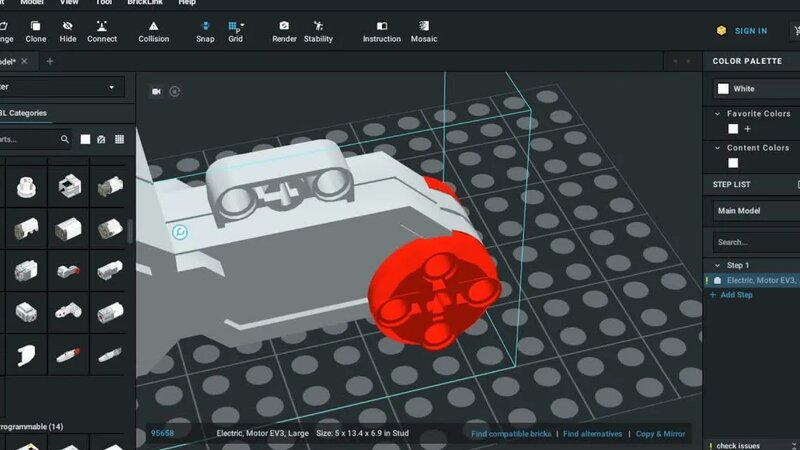Screen dimensions: 800x450
Task: Click the wrench pivot icon on model
Action: [x=180, y=232]
